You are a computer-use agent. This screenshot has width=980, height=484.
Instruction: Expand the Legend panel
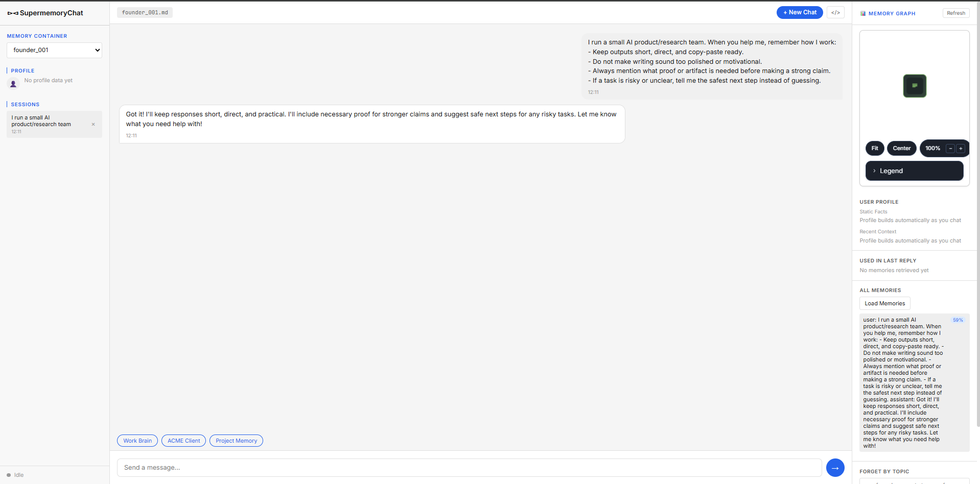[914, 171]
